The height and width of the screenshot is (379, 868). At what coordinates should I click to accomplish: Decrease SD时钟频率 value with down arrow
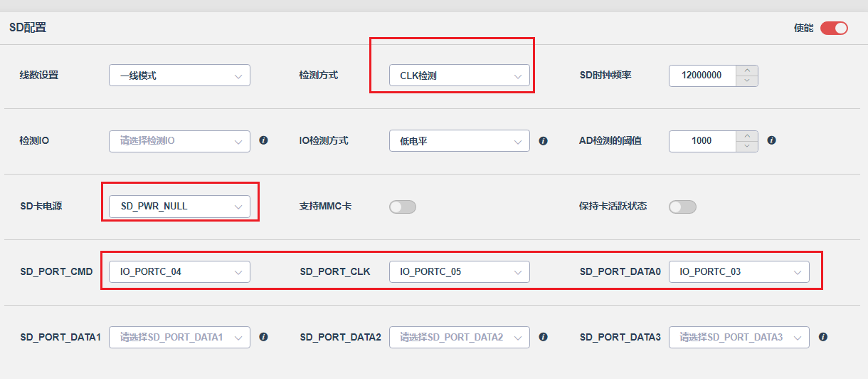point(746,81)
